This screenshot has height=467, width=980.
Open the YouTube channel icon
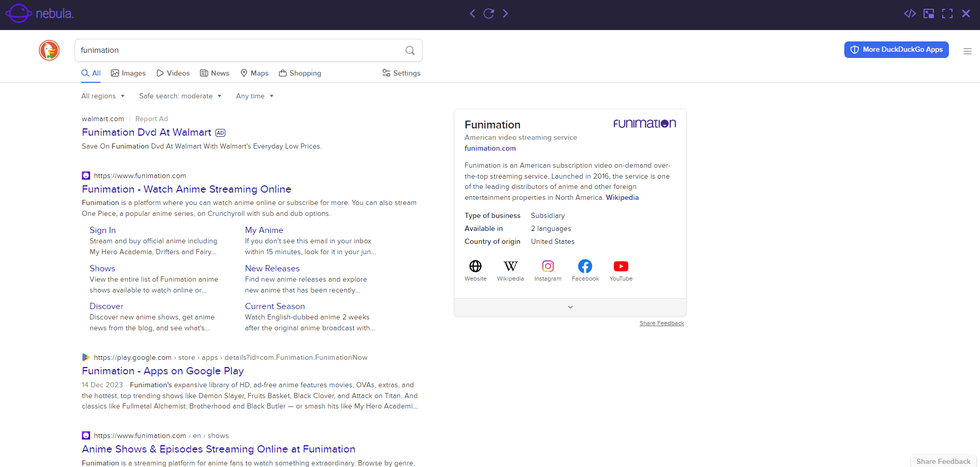[x=621, y=266]
